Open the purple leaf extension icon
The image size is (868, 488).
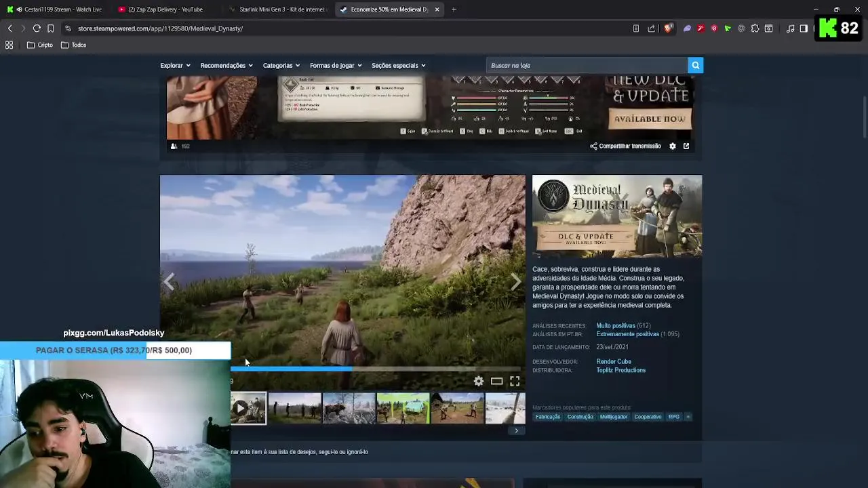click(x=687, y=28)
